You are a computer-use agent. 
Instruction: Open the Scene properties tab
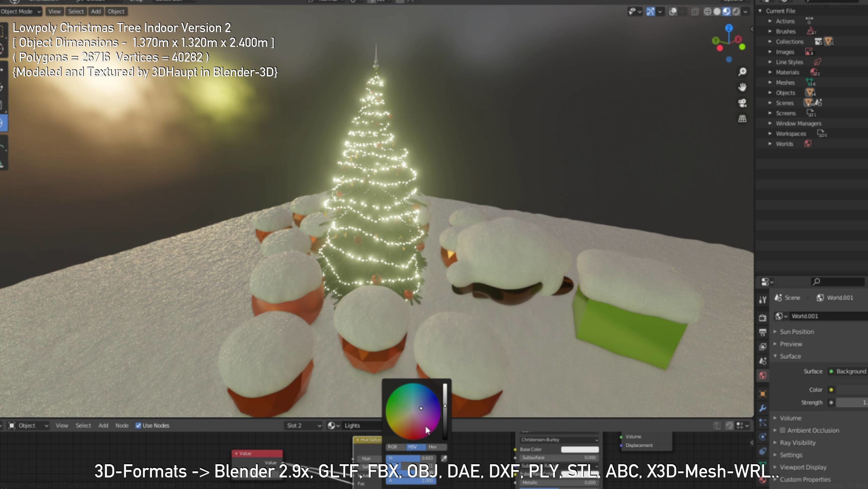pyautogui.click(x=763, y=361)
